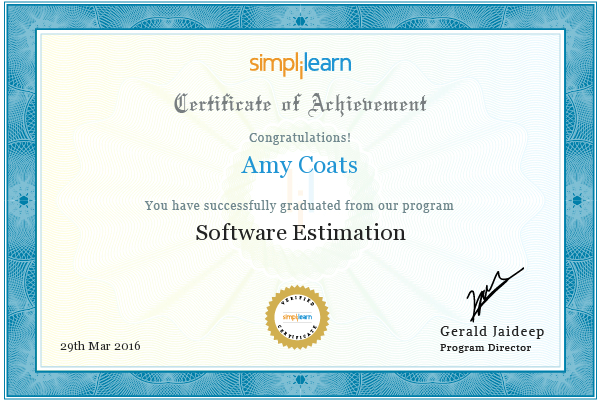
Task: Click the star ornament on top border
Action: click(x=300, y=21)
